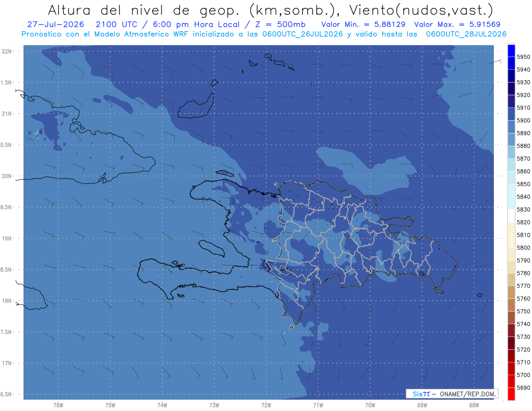
Task: Click the latitude label '20N'
Action: (x=8, y=176)
